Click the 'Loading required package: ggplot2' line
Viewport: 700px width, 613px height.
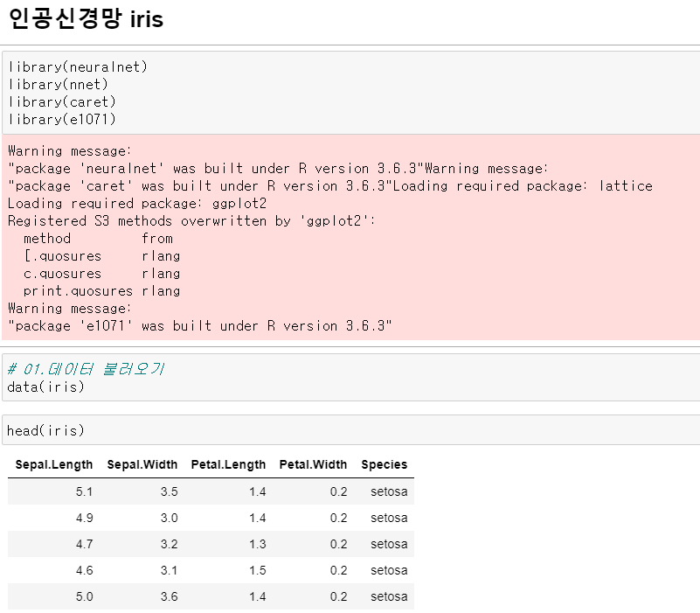coord(137,204)
